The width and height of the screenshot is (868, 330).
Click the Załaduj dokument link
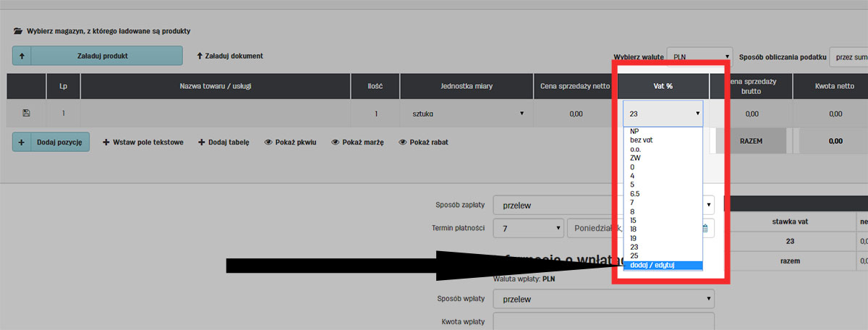coord(229,56)
